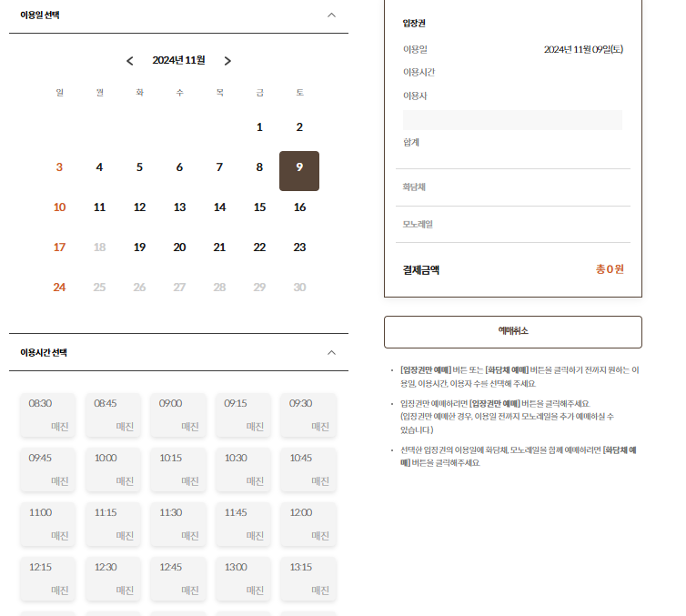Choose the 09:00 time slot
Viewport: 686px width, 616px height.
[178, 415]
